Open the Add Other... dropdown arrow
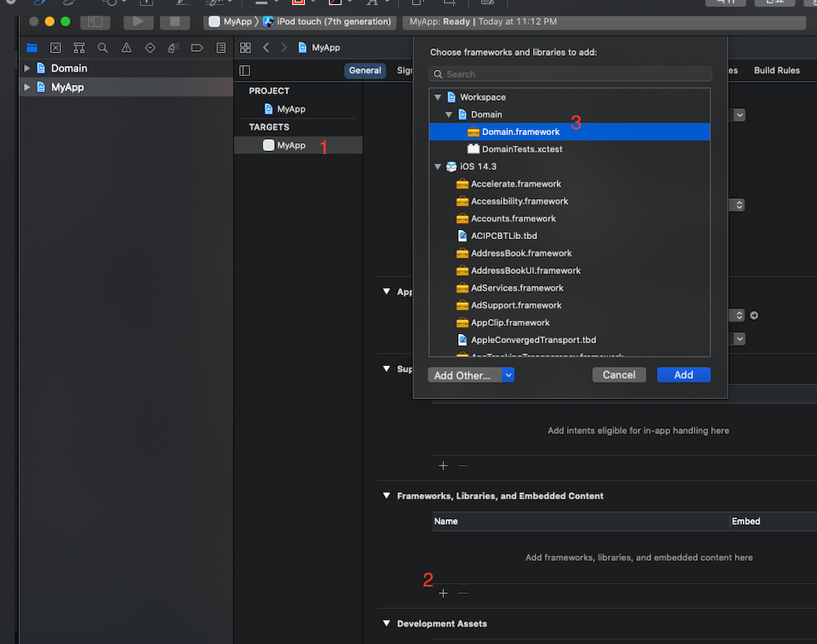The width and height of the screenshot is (817, 644). pyautogui.click(x=509, y=375)
